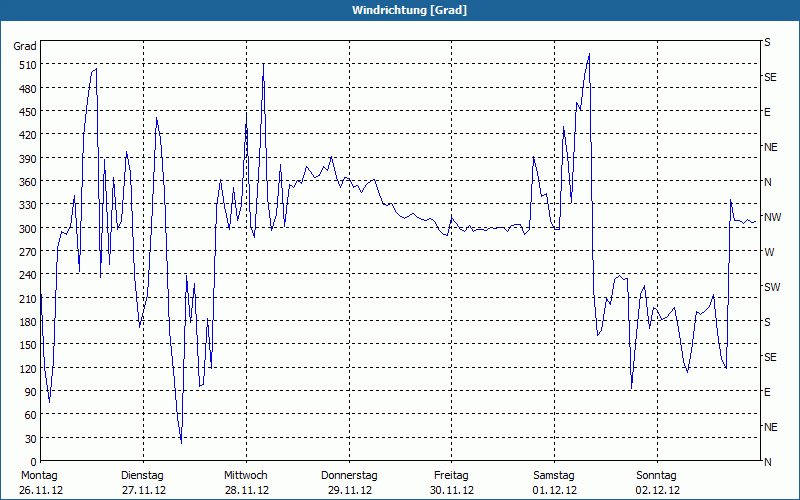
Task: Select the y-axis value 30
Action: pos(31,439)
